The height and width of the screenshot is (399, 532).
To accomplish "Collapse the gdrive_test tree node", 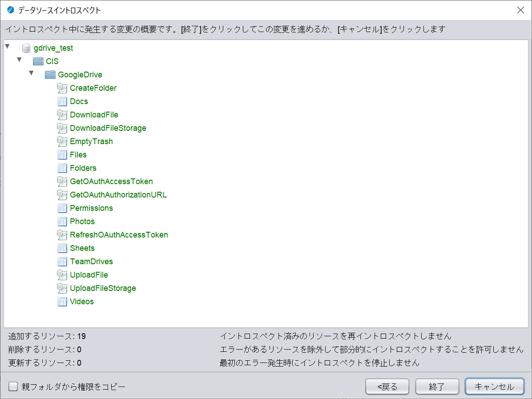I will point(8,46).
